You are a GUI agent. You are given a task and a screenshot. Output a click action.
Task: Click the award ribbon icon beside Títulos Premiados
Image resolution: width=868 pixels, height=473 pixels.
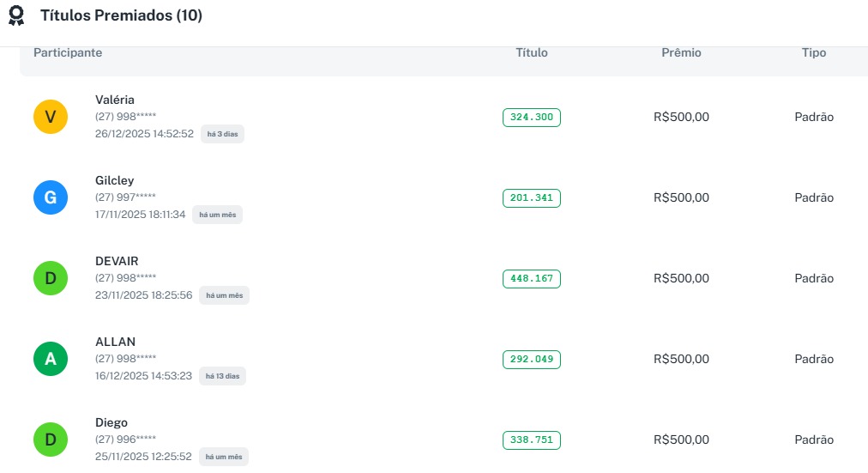pyautogui.click(x=15, y=16)
